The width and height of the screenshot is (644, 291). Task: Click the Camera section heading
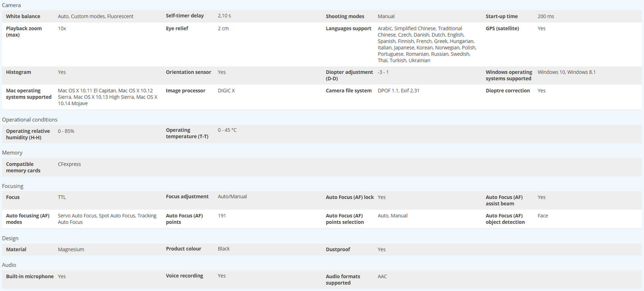pyautogui.click(x=11, y=5)
